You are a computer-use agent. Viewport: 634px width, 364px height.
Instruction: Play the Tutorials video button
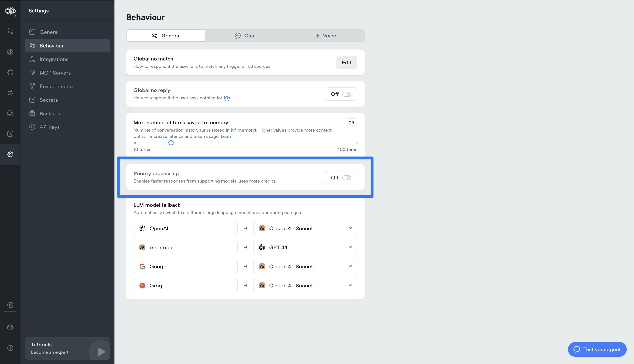point(101,352)
